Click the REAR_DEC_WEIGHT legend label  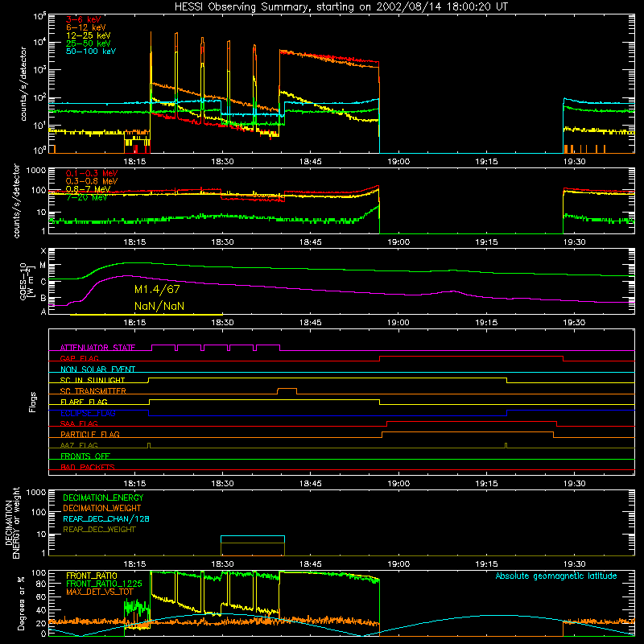click(x=99, y=530)
